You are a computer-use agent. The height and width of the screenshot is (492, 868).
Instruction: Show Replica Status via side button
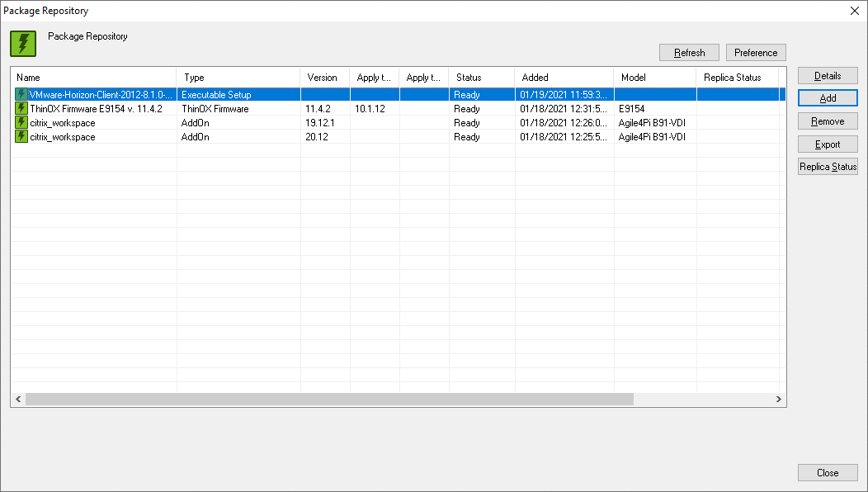click(828, 167)
